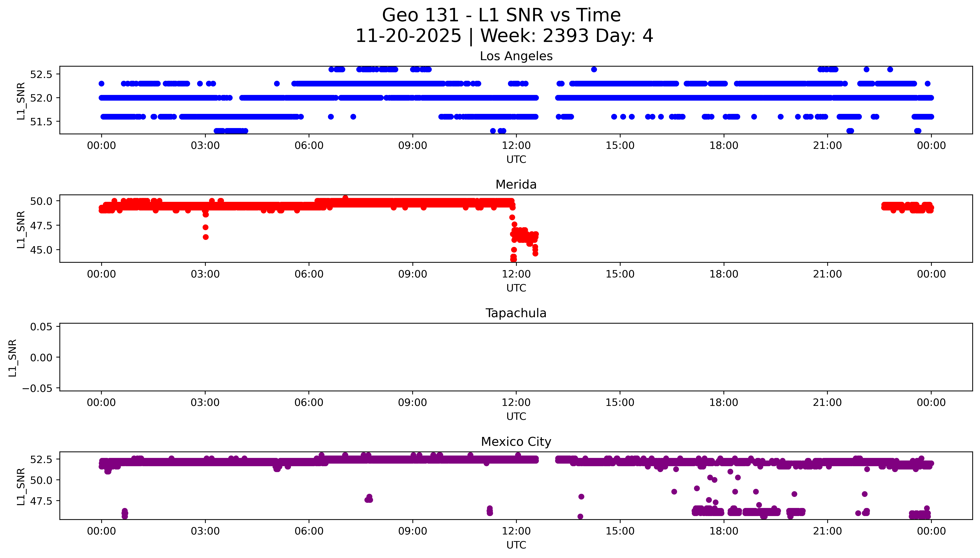Click the 0.00 y-axis label in the Tapachula plot

pos(41,358)
